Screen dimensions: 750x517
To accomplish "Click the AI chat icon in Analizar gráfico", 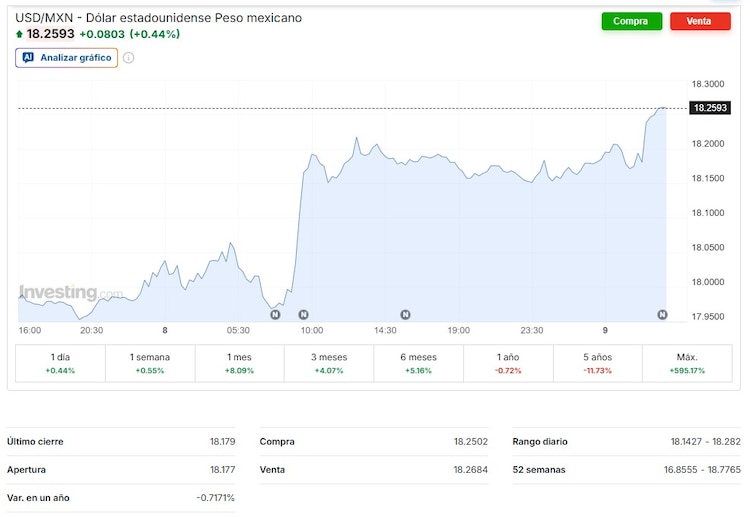I will [x=28, y=57].
